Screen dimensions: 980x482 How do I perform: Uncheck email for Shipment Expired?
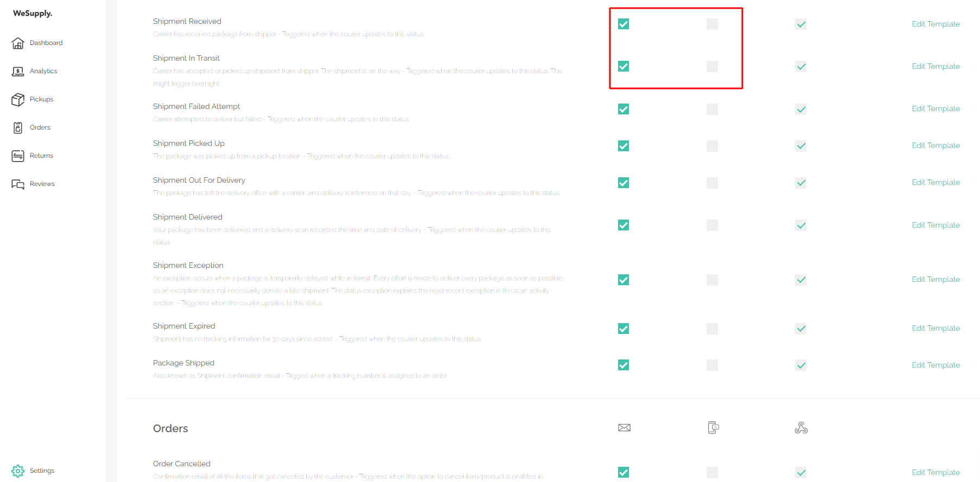pyautogui.click(x=623, y=329)
